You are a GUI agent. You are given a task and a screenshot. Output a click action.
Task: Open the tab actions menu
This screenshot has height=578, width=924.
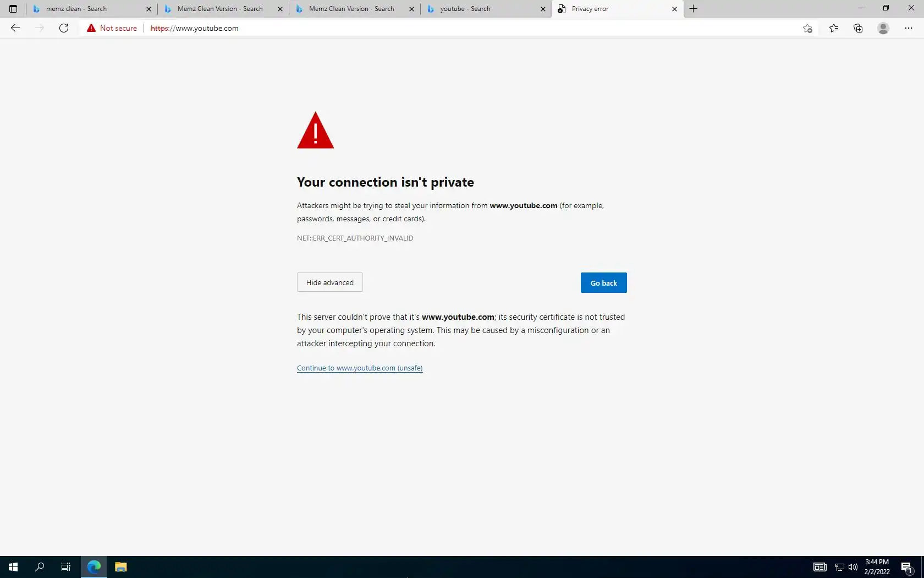[x=13, y=9]
